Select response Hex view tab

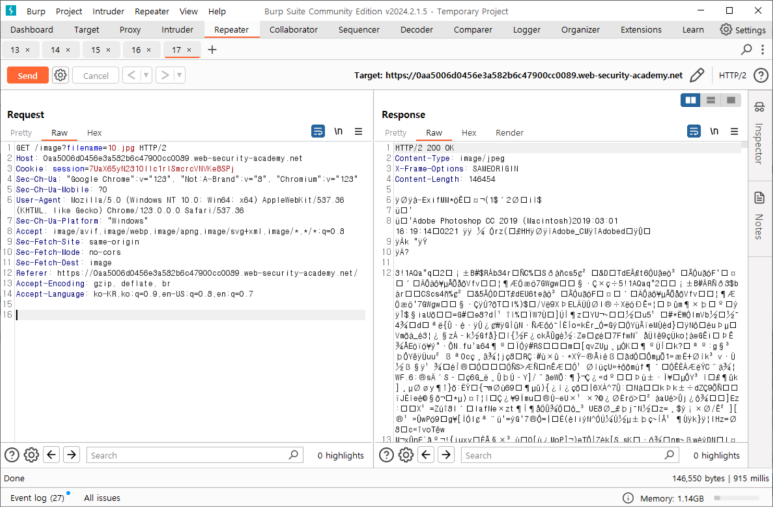point(469,133)
